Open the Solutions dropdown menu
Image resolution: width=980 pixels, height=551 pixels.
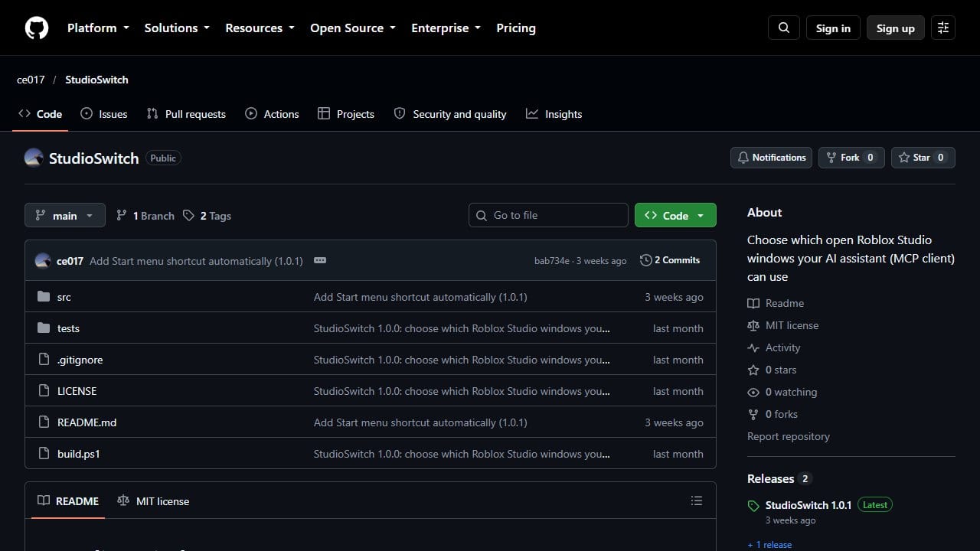(177, 28)
